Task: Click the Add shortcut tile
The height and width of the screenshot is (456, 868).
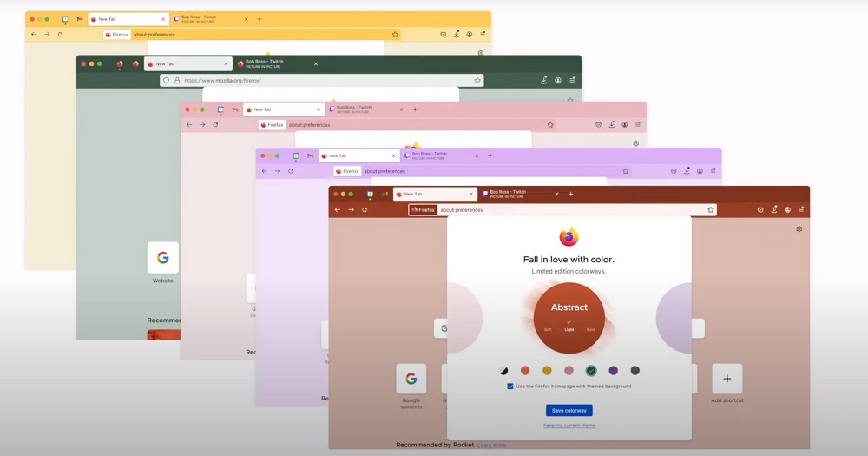Action: [727, 380]
